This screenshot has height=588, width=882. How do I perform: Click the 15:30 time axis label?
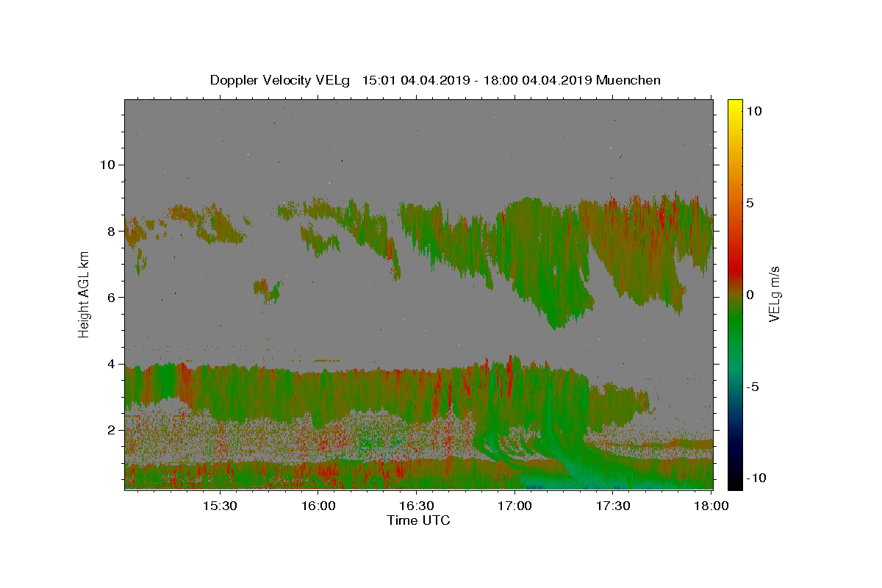click(220, 506)
